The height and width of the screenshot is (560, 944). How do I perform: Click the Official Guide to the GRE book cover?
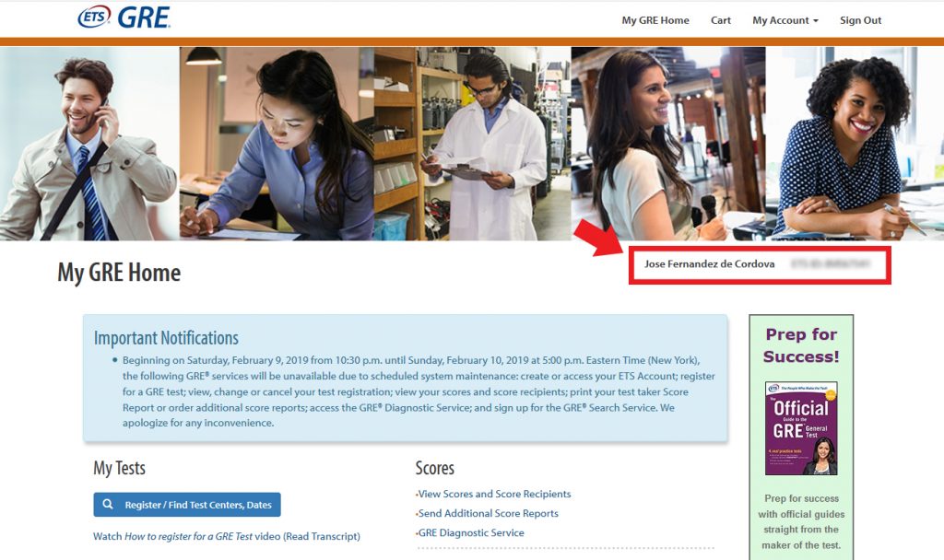tap(801, 428)
